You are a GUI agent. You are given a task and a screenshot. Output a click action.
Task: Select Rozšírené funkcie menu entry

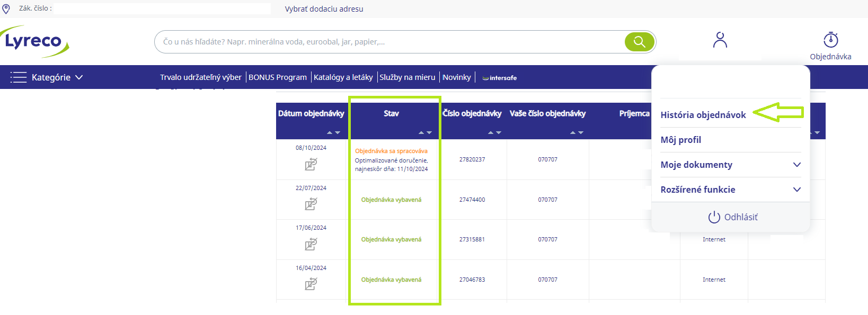pyautogui.click(x=698, y=190)
